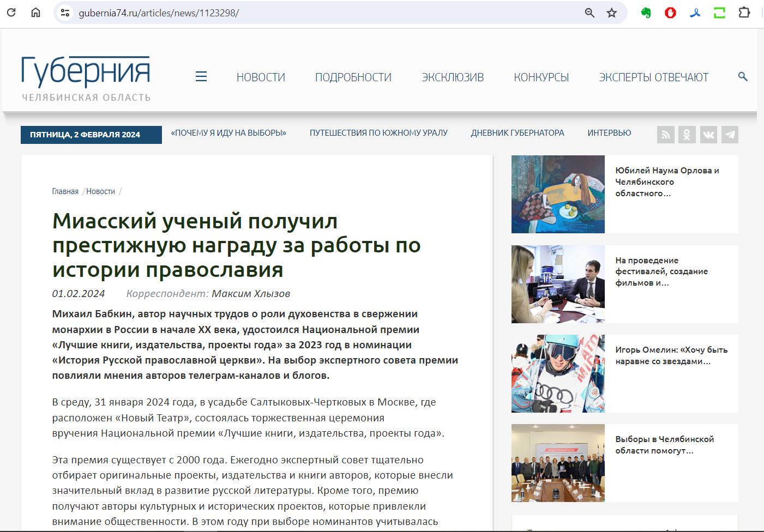This screenshot has width=764, height=532.
Task: Open the ЭКСПЕРТЫ ОТВЕЧАЮТ menu item
Action: (x=654, y=77)
